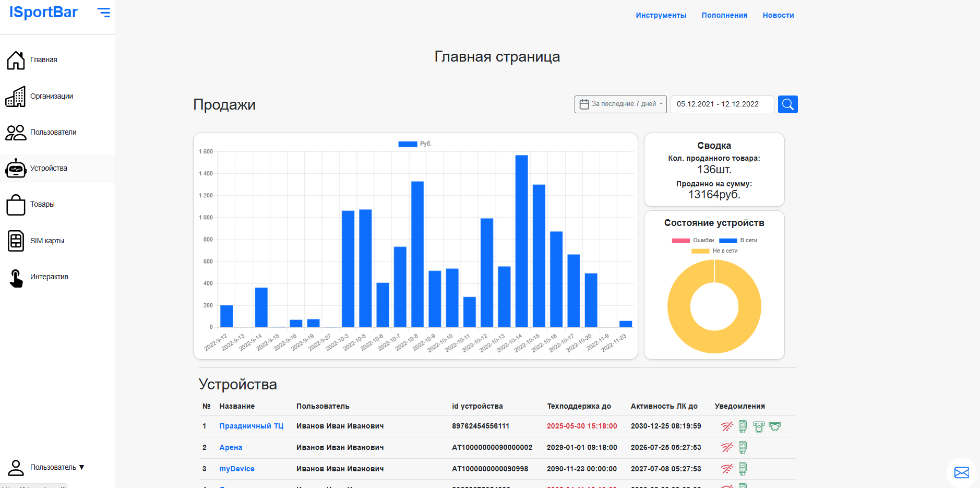The height and width of the screenshot is (488, 980).
Task: Click bill acceptor icon for Праздничный ТЦ
Action: tap(759, 427)
